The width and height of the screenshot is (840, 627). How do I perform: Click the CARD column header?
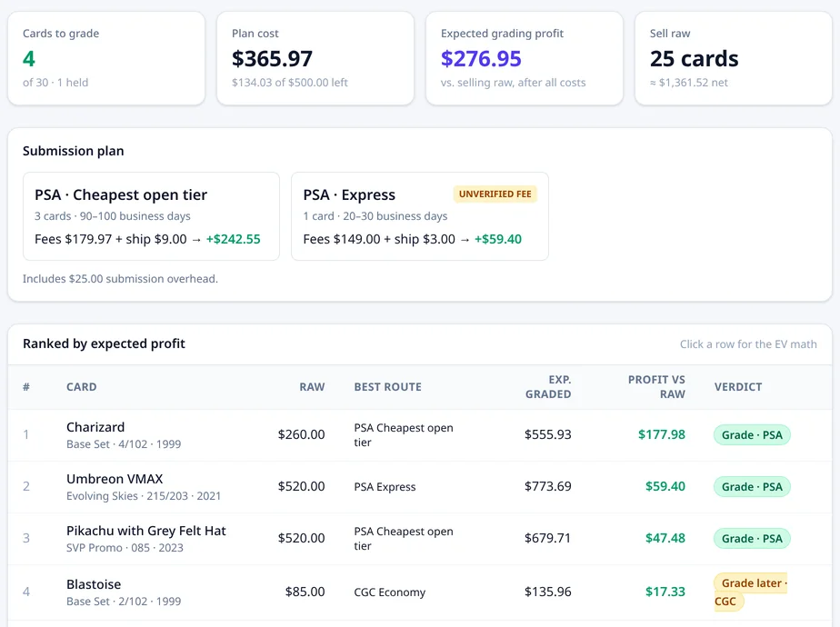pyautogui.click(x=82, y=386)
